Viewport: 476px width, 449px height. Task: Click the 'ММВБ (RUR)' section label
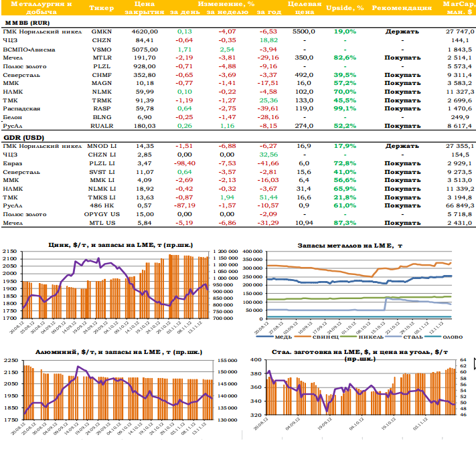coord(27,23)
